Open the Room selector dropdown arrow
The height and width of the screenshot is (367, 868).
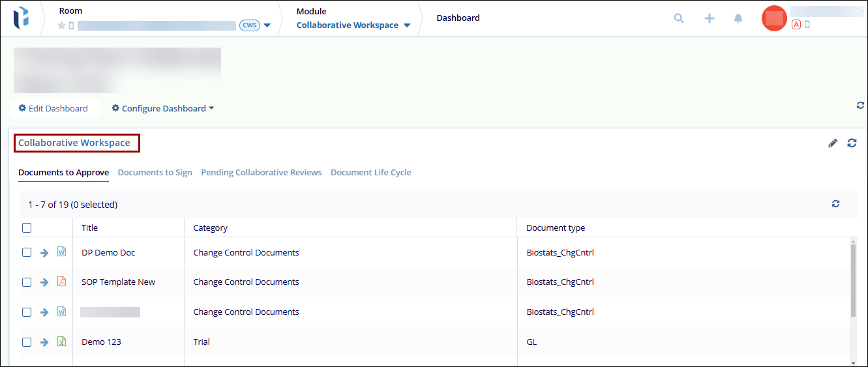click(267, 25)
